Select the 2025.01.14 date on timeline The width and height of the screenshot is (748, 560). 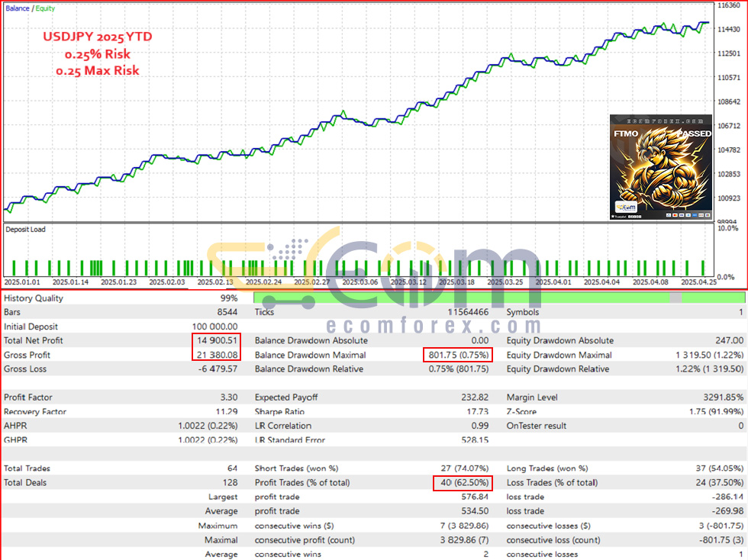coord(70,282)
